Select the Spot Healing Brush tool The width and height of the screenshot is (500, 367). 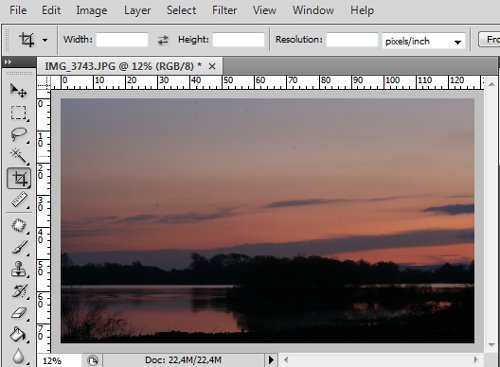tap(19, 225)
